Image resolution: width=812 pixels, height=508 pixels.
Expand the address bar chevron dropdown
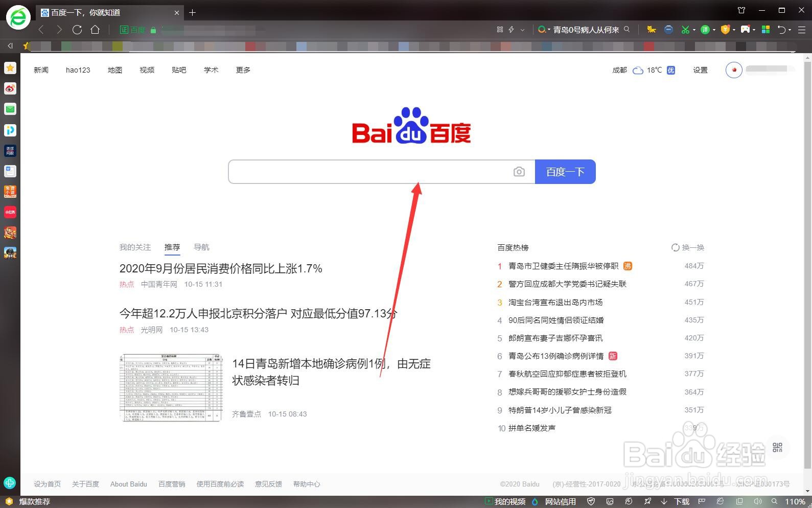click(522, 30)
